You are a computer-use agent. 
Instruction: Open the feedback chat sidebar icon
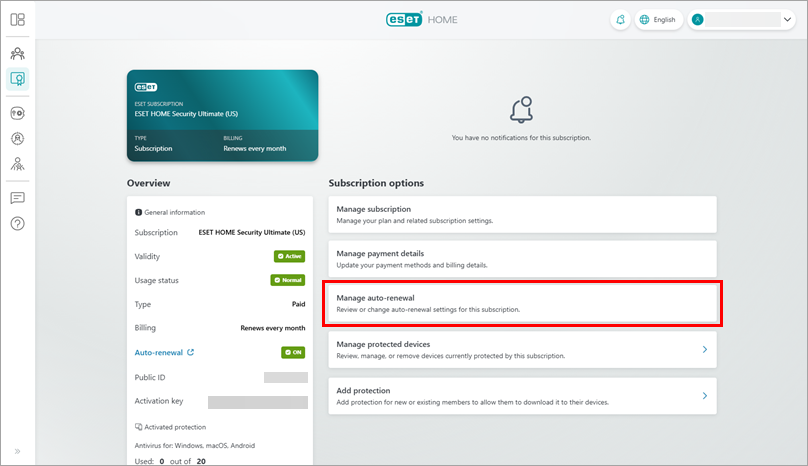(x=18, y=198)
